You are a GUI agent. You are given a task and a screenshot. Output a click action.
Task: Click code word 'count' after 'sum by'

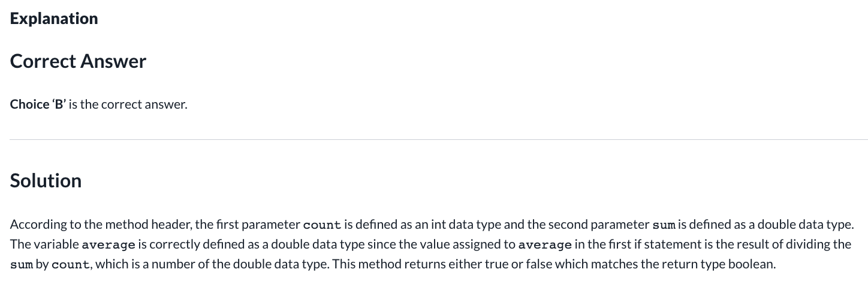click(71, 265)
